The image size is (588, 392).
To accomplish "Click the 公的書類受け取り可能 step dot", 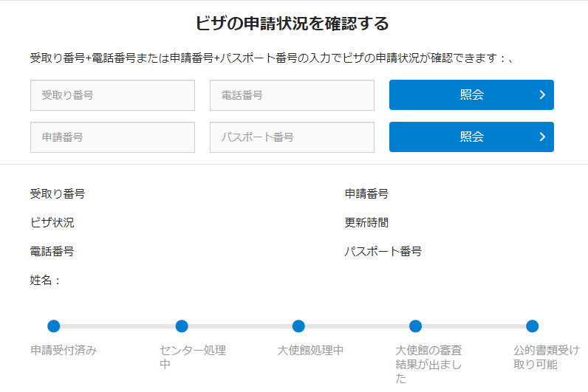I will [x=532, y=326].
